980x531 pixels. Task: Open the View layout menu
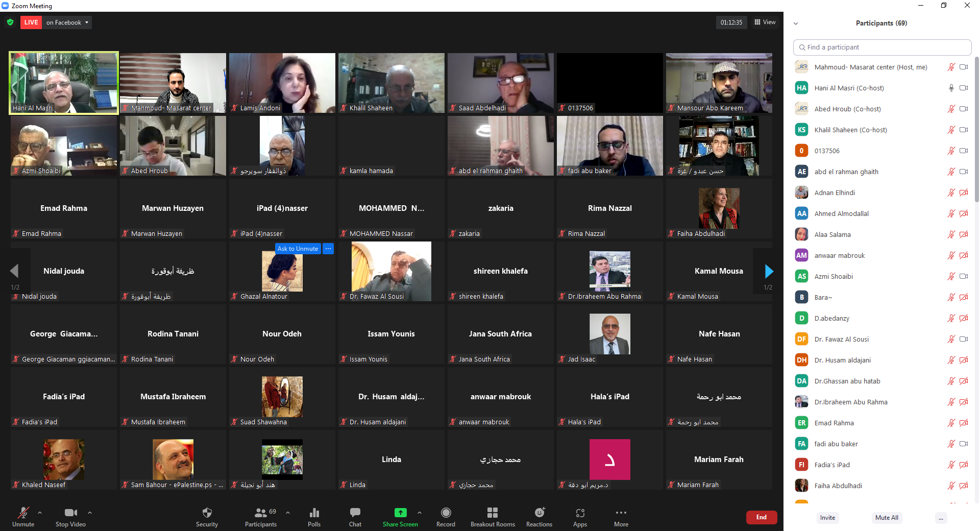[x=765, y=22]
